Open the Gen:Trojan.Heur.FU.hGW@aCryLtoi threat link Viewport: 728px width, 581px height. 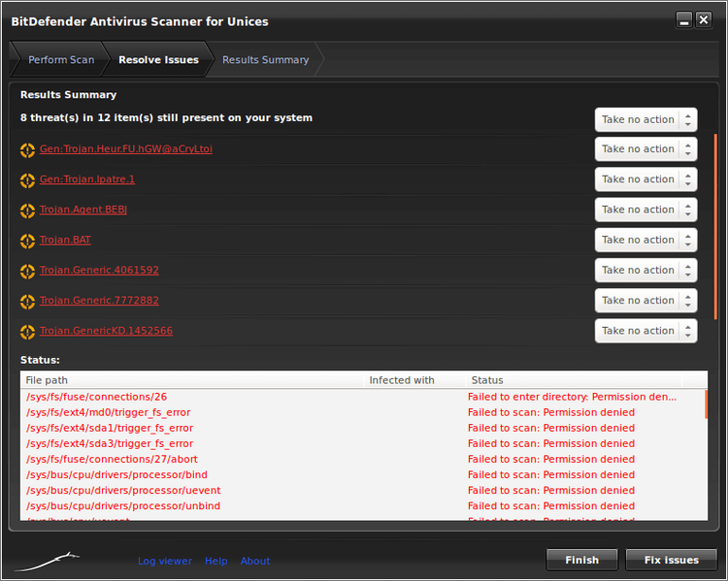[x=126, y=149]
